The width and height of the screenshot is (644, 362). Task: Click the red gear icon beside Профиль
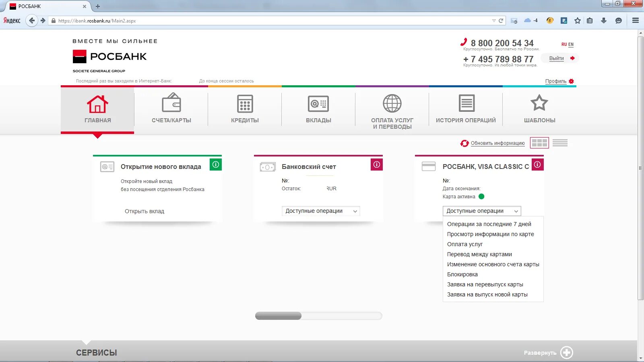click(x=571, y=81)
